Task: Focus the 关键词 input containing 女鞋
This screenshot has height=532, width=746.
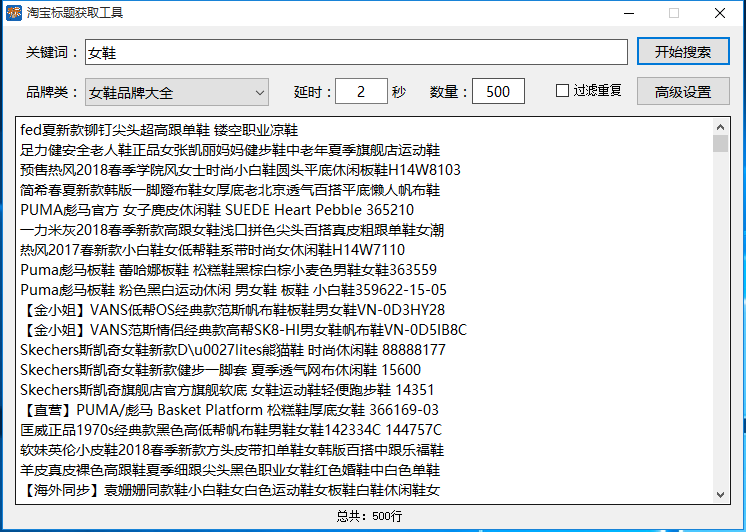Action: pos(356,52)
